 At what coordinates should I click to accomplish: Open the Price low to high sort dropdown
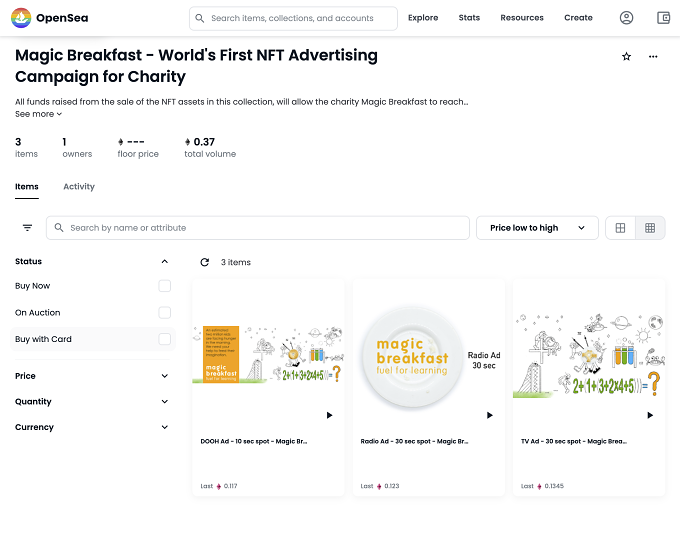point(537,228)
